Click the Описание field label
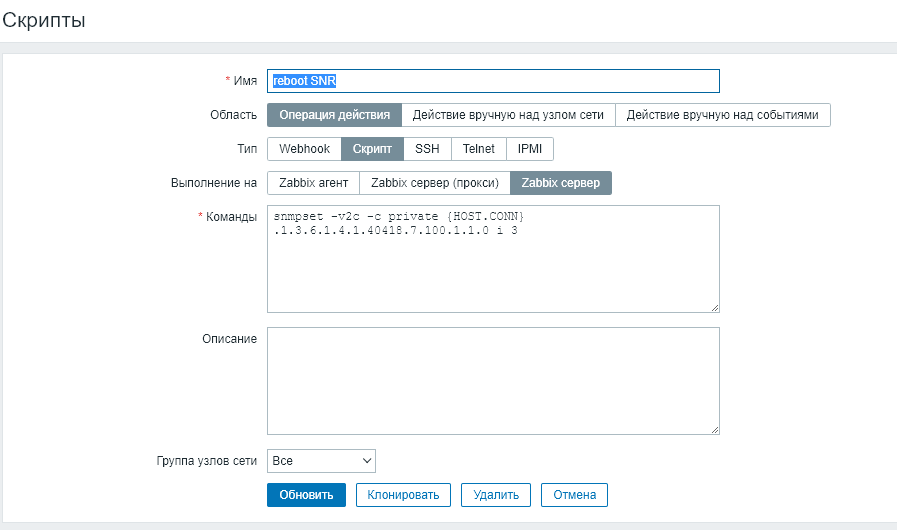 pos(229,339)
